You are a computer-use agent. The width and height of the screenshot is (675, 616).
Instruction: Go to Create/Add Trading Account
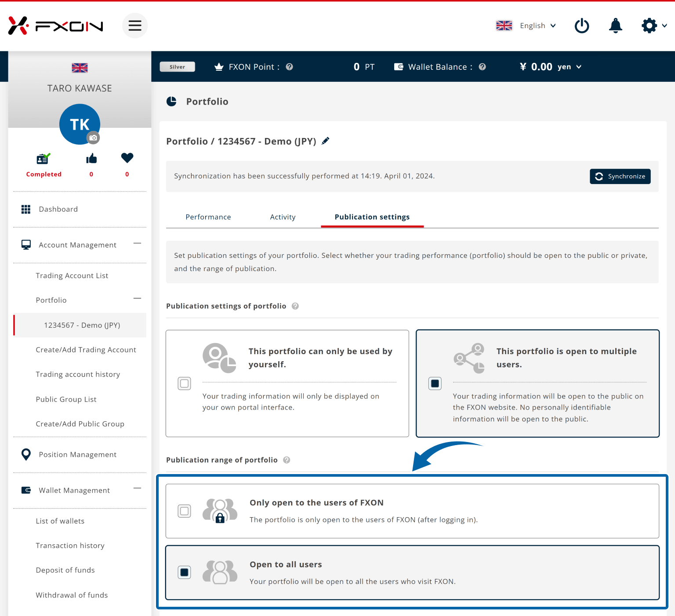click(x=86, y=350)
